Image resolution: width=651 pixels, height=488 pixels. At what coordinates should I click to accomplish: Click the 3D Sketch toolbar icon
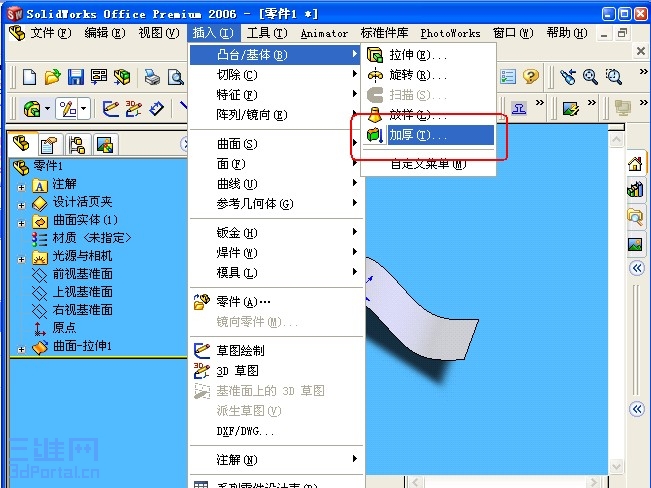click(x=134, y=109)
